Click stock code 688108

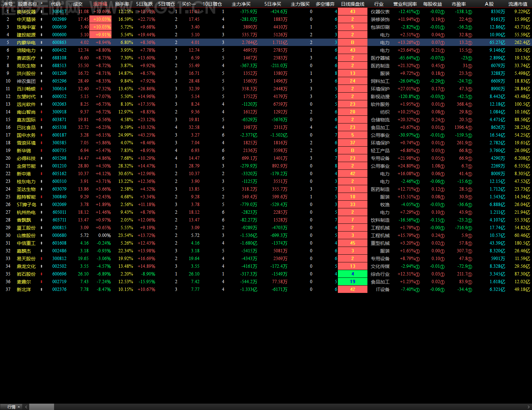coord(59,58)
